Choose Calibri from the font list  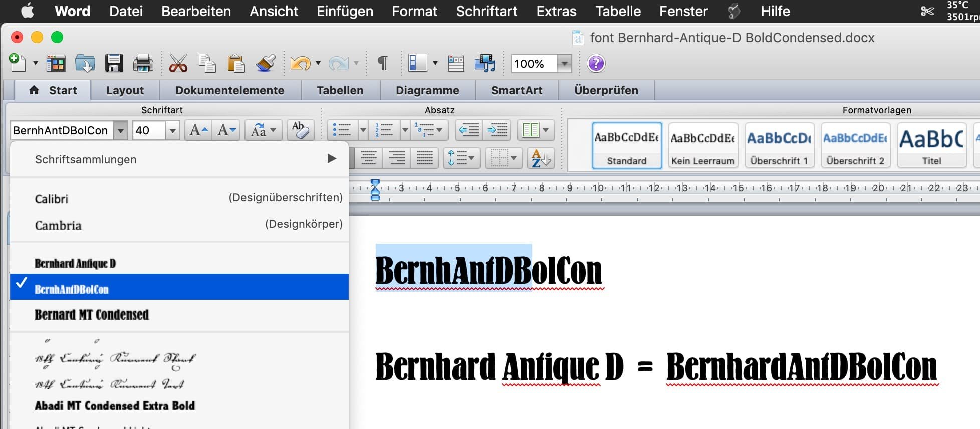point(52,199)
